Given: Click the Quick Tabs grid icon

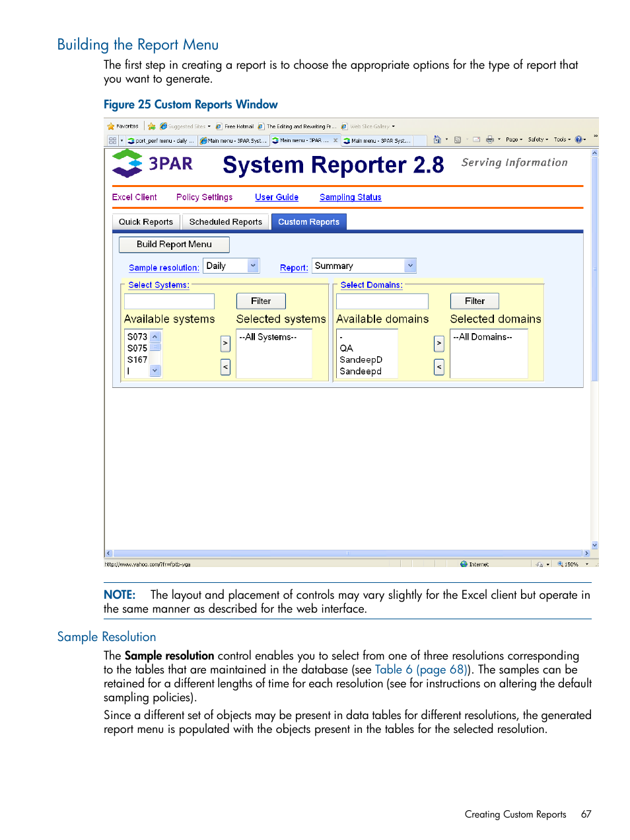Looking at the screenshot, I should [x=112, y=140].
